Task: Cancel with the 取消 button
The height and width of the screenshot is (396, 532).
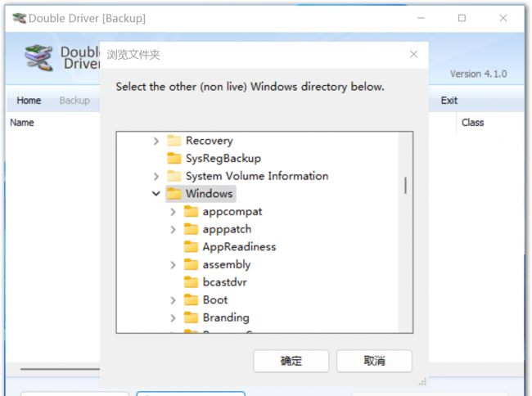Action: tap(374, 361)
